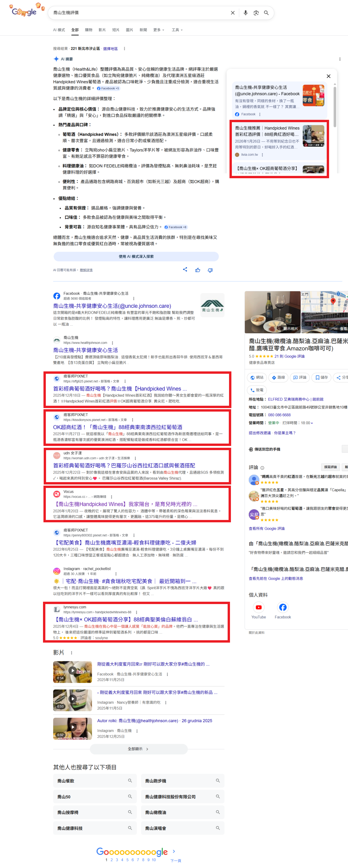Close the AI sources side panel
348x868 pixels.
(x=328, y=76)
